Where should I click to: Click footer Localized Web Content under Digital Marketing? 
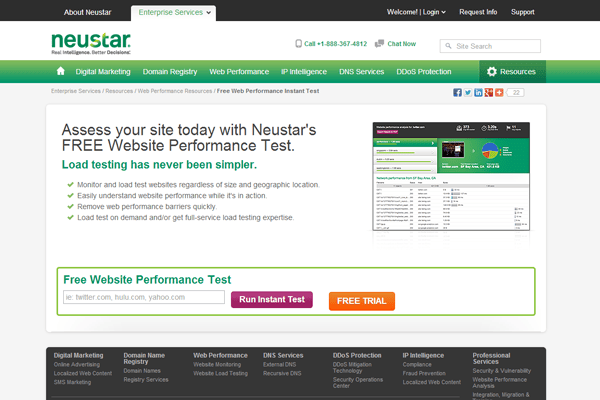(x=83, y=373)
